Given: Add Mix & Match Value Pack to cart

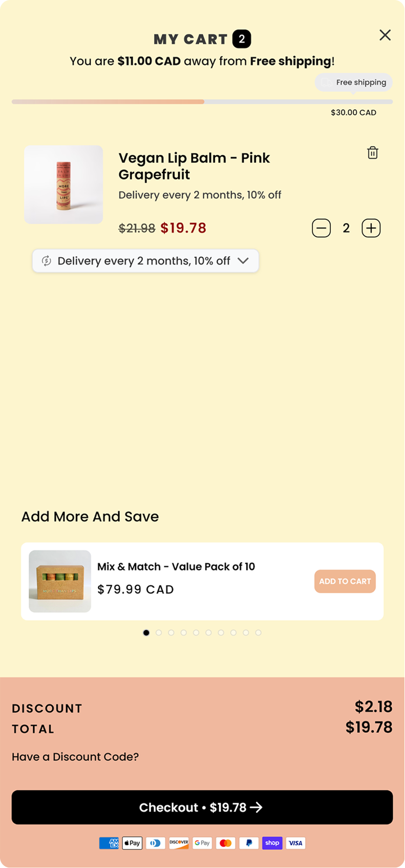Looking at the screenshot, I should [x=345, y=581].
